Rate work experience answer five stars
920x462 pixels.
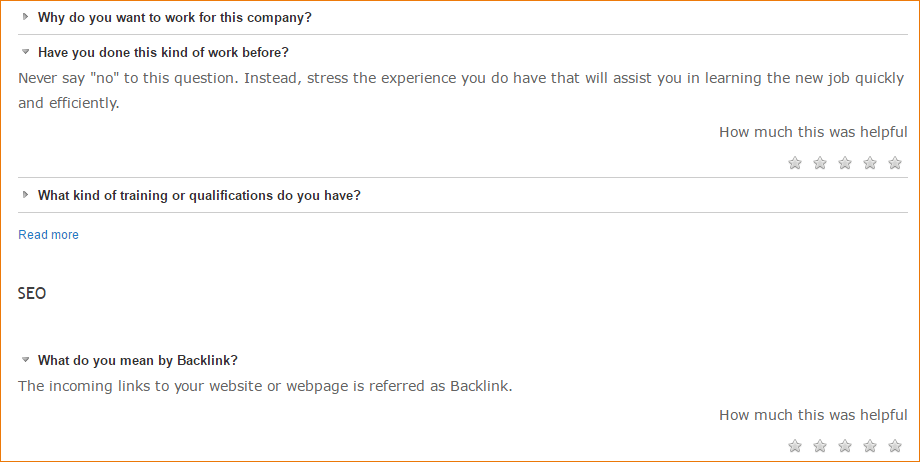[895, 163]
